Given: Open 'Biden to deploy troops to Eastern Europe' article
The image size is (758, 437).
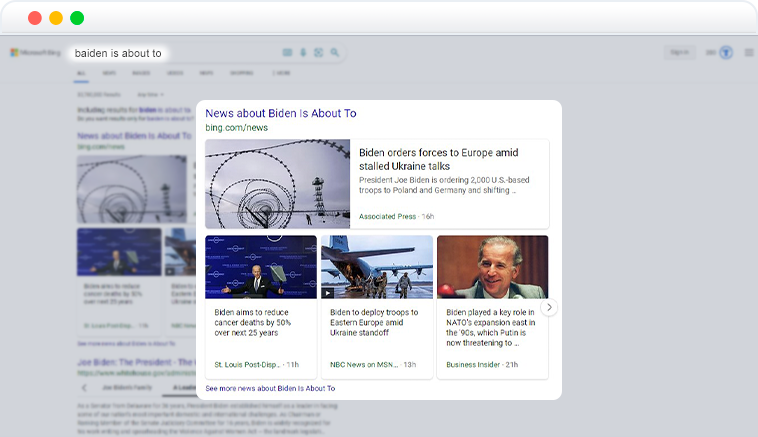Looking at the screenshot, I should pos(374,322).
